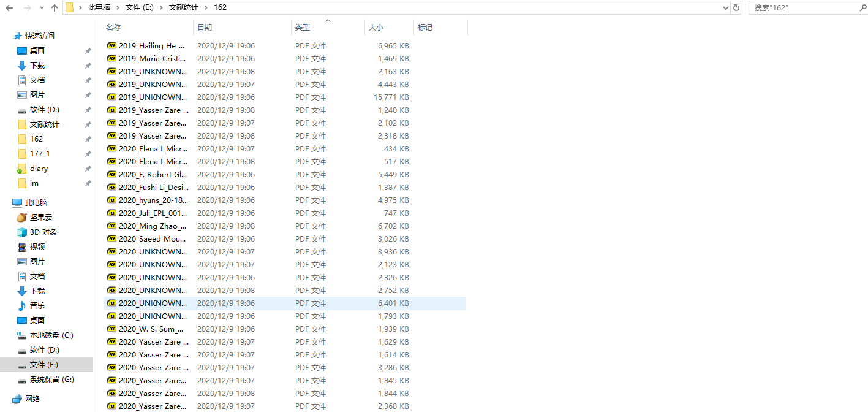Select the 2020_Juli_EPL_001 PDF file
Image resolution: width=868 pixels, height=412 pixels.
click(x=153, y=213)
